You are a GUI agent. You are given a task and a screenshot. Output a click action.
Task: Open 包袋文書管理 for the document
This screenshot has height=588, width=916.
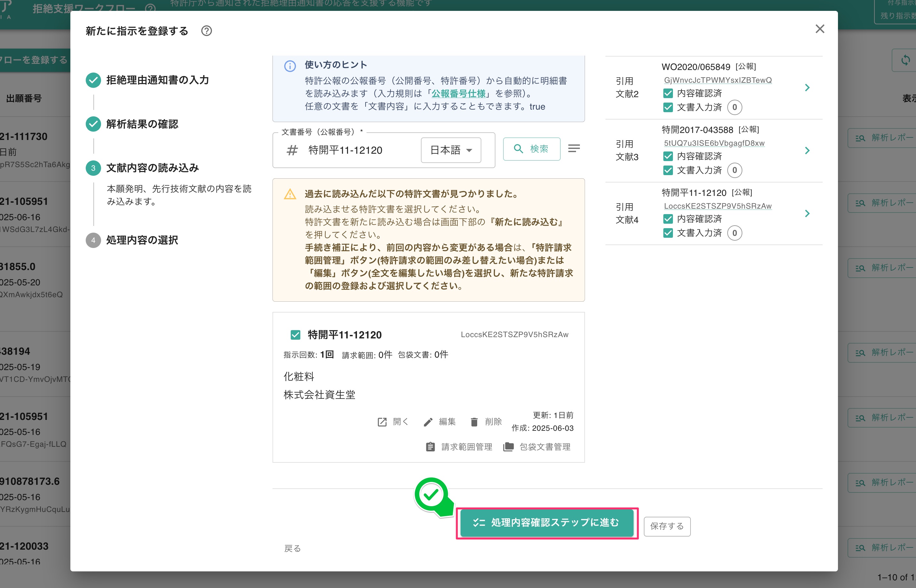537,447
